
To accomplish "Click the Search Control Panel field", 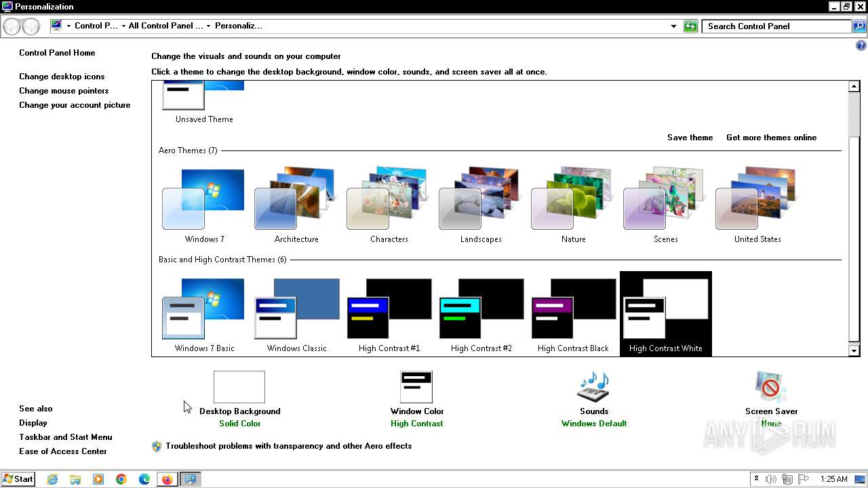I will coord(777,26).
